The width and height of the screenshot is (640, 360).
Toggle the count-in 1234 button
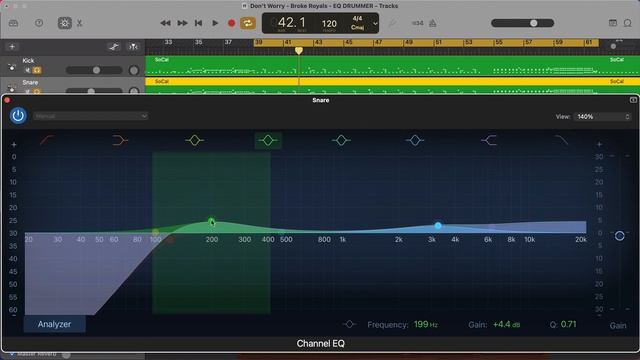tap(418, 23)
